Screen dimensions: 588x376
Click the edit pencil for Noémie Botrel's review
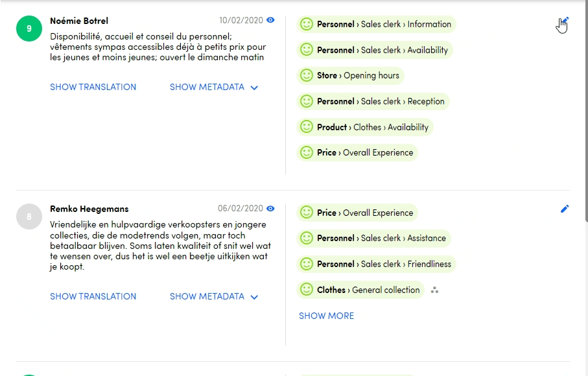[x=564, y=21]
